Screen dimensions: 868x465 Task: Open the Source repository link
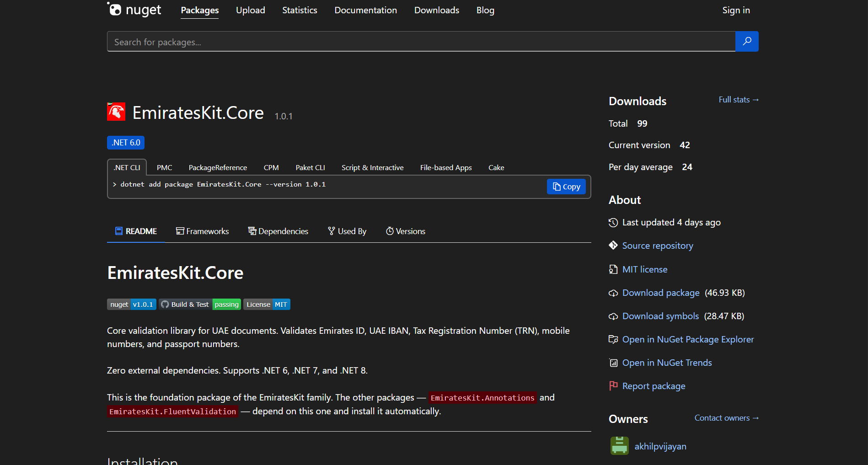tap(657, 246)
